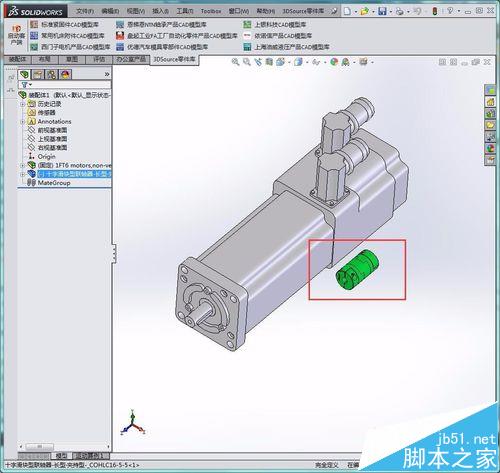Expand the 1FT6 motors component node

pos(23,165)
